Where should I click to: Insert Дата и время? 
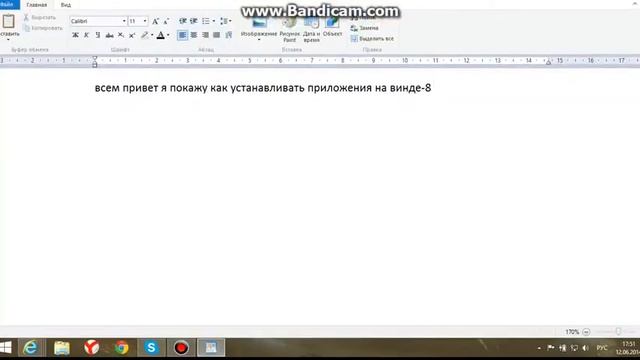(x=311, y=29)
